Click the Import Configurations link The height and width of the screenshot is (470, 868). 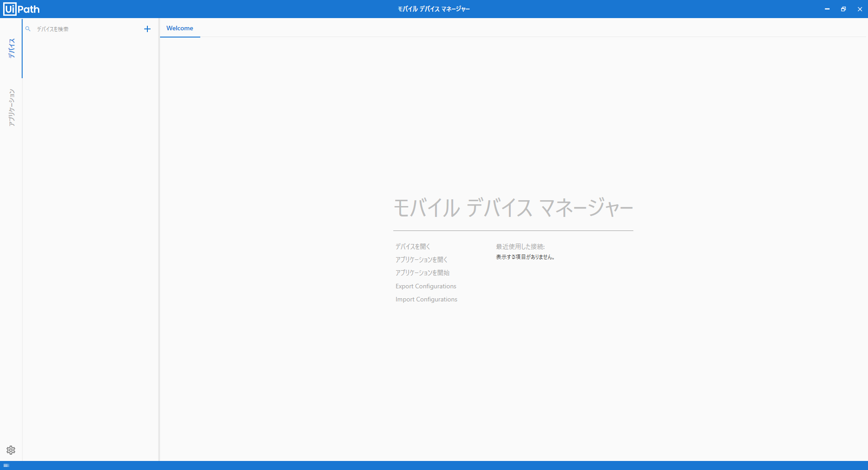(426, 299)
